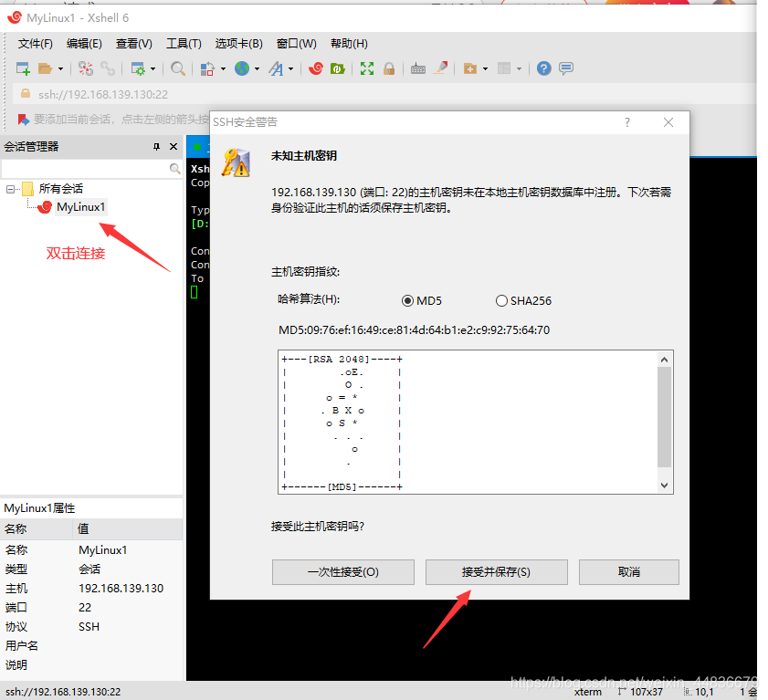Click the Reconnect chain-link icon
This screenshot has height=700, width=768.
(107, 68)
